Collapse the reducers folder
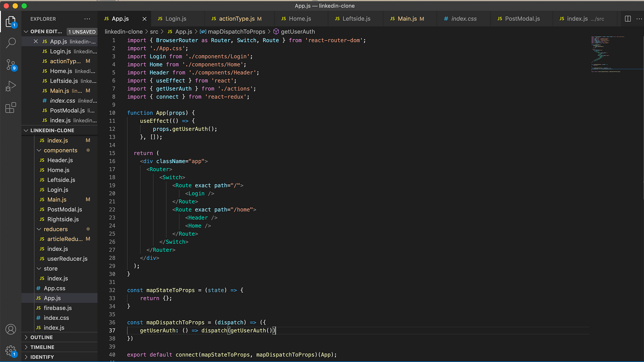Screen dimensions: 644x362 [x=39, y=229]
